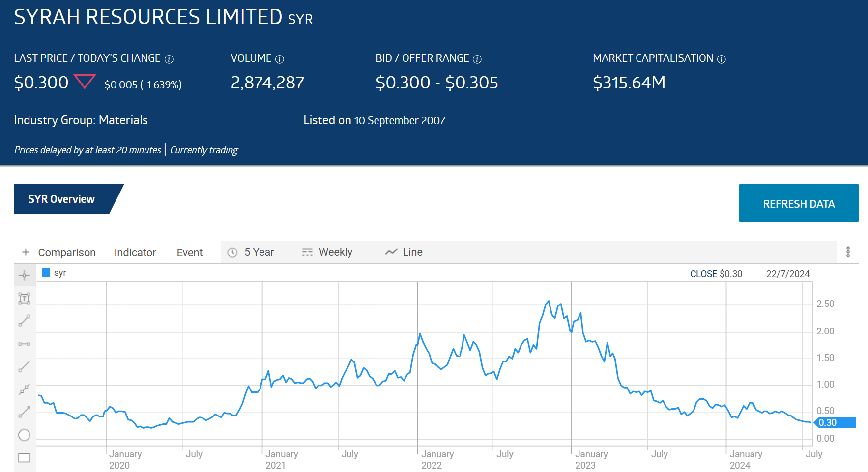Click the $315.64M market cap value
The width and height of the screenshot is (868, 472).
pyautogui.click(x=629, y=83)
